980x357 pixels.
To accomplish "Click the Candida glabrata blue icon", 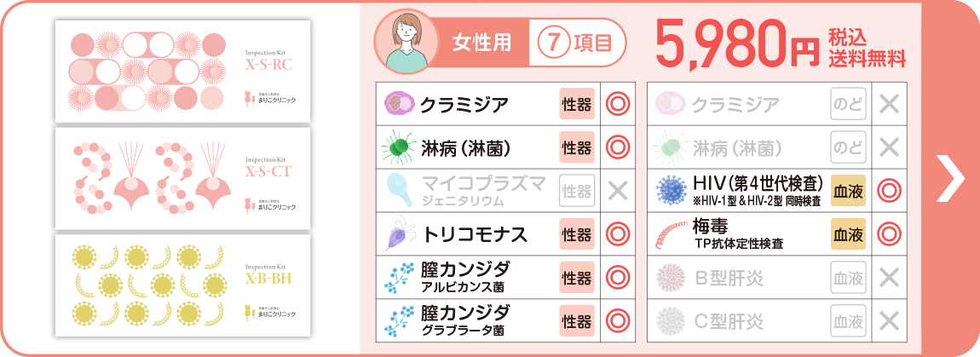I will (x=397, y=320).
